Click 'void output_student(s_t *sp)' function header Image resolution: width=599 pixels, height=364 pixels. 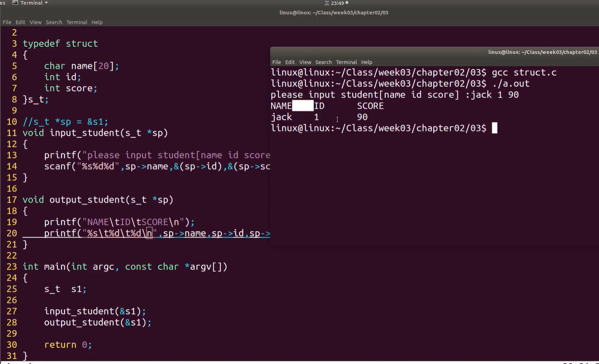(98, 200)
